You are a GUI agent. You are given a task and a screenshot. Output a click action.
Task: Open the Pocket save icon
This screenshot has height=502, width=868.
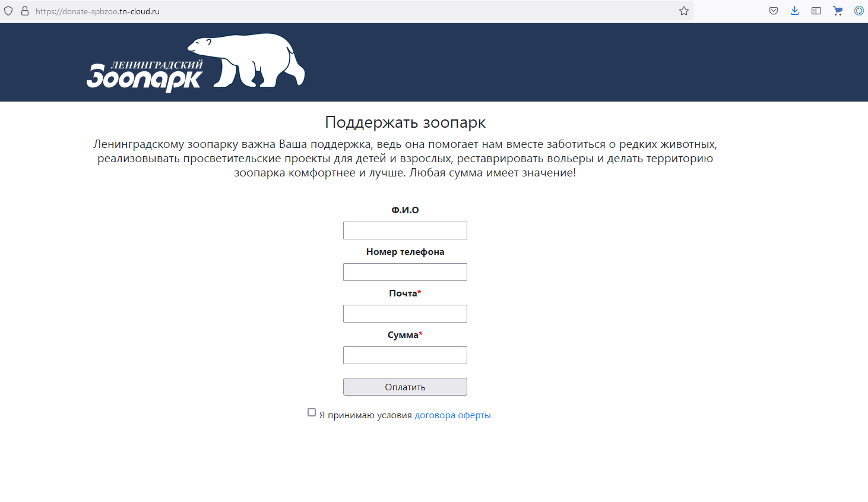(x=774, y=11)
